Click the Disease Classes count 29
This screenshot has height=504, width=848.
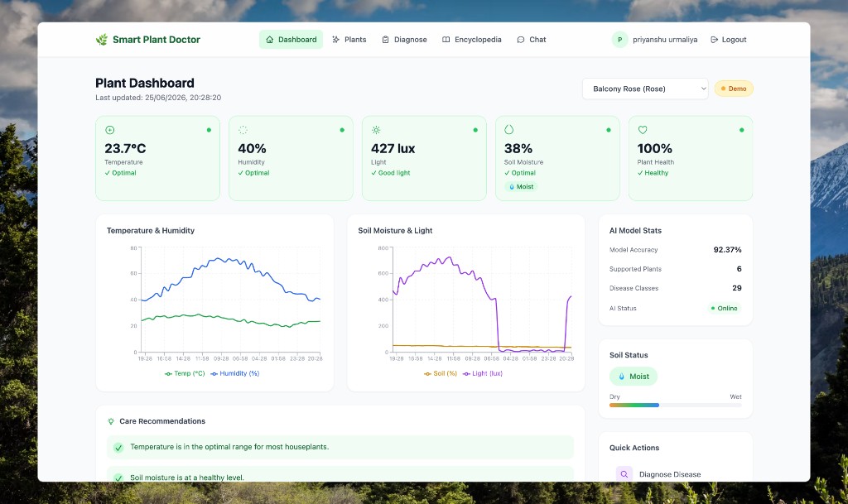click(736, 288)
